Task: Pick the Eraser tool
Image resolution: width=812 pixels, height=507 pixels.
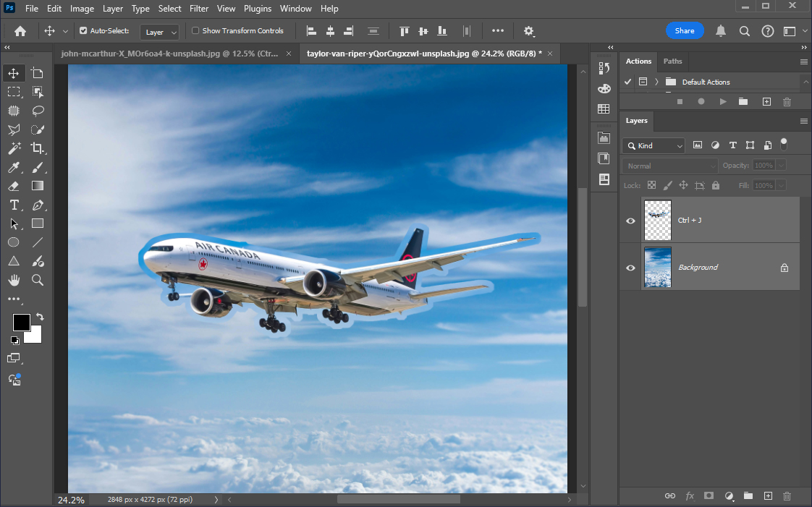Action: coord(14,186)
